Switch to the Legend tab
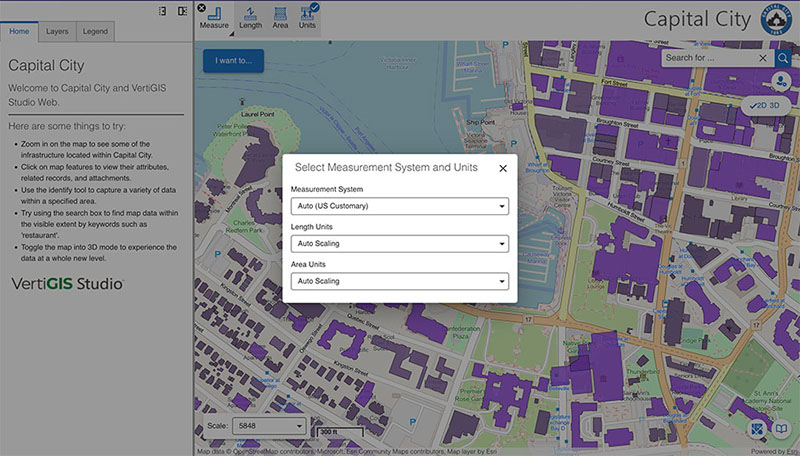The height and width of the screenshot is (456, 800). (95, 31)
